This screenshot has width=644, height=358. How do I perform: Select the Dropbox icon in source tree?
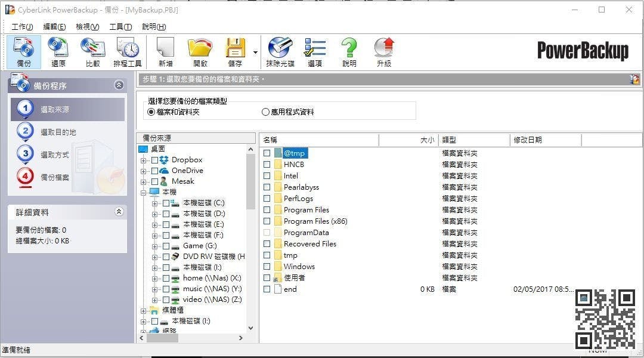tap(164, 160)
